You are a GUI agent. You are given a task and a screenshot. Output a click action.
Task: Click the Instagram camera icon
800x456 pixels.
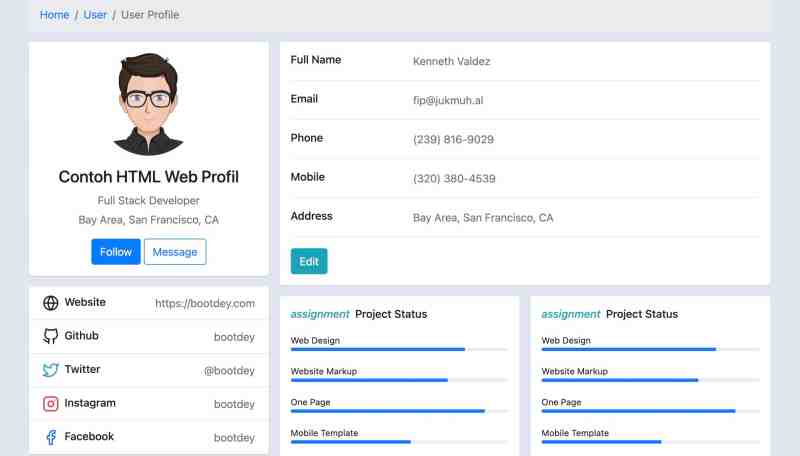(51, 403)
